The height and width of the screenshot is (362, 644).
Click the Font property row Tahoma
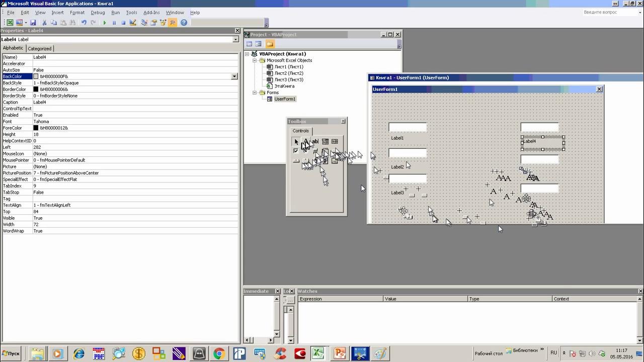pyautogui.click(x=120, y=122)
